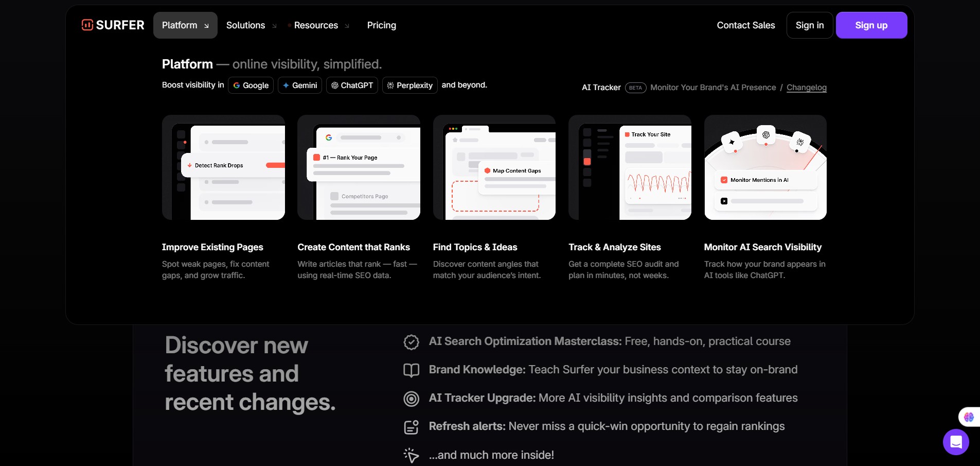The image size is (980, 466).
Task: Click 'Refresh alerts' feature line
Action: pyautogui.click(x=607, y=426)
